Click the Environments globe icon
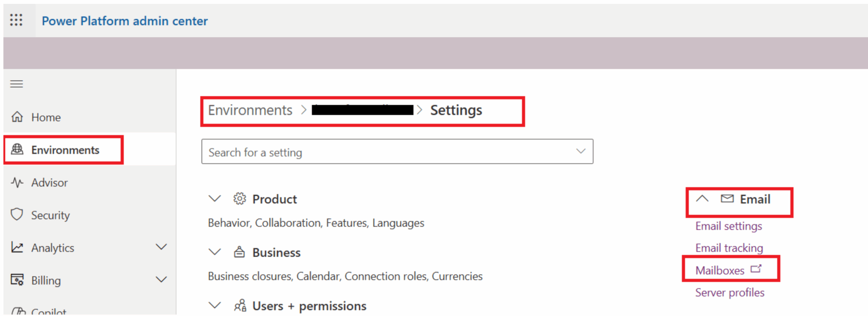The width and height of the screenshot is (868, 316). pos(17,149)
